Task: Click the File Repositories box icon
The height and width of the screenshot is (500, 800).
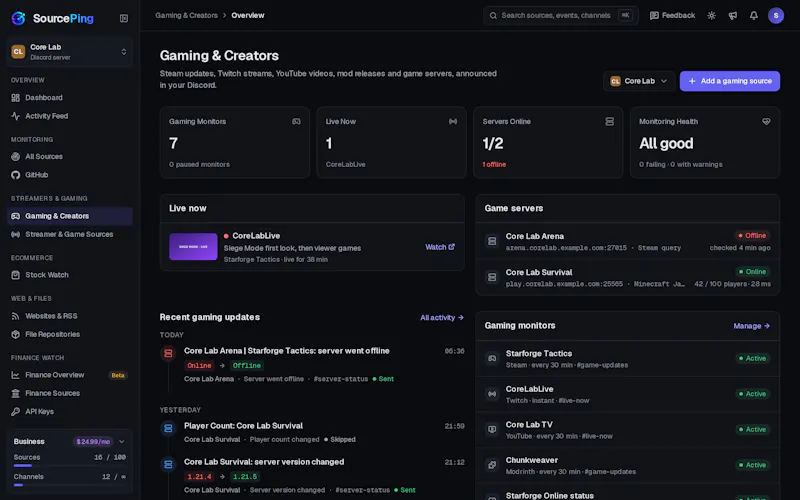Action: click(15, 334)
